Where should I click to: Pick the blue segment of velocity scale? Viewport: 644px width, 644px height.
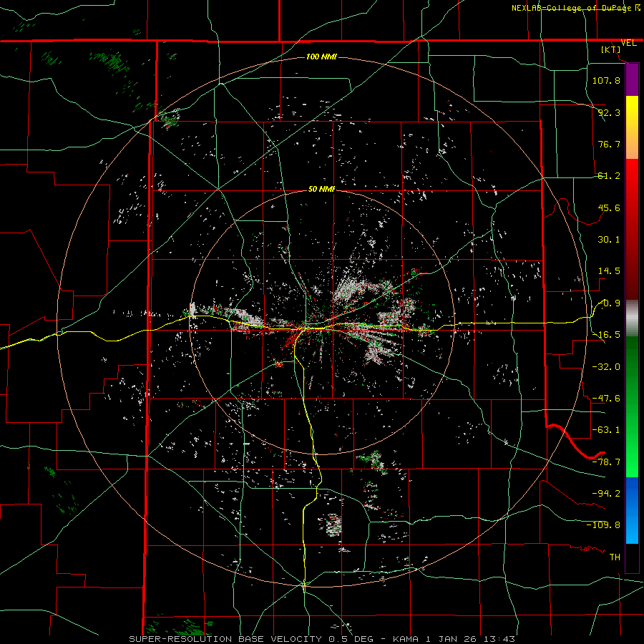click(x=632, y=510)
